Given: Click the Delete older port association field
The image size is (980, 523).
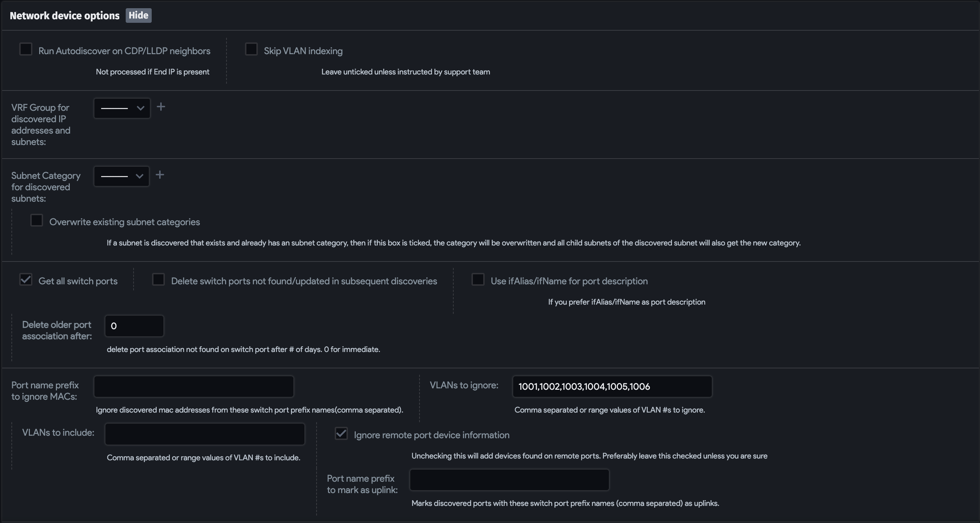Looking at the screenshot, I should click(134, 326).
